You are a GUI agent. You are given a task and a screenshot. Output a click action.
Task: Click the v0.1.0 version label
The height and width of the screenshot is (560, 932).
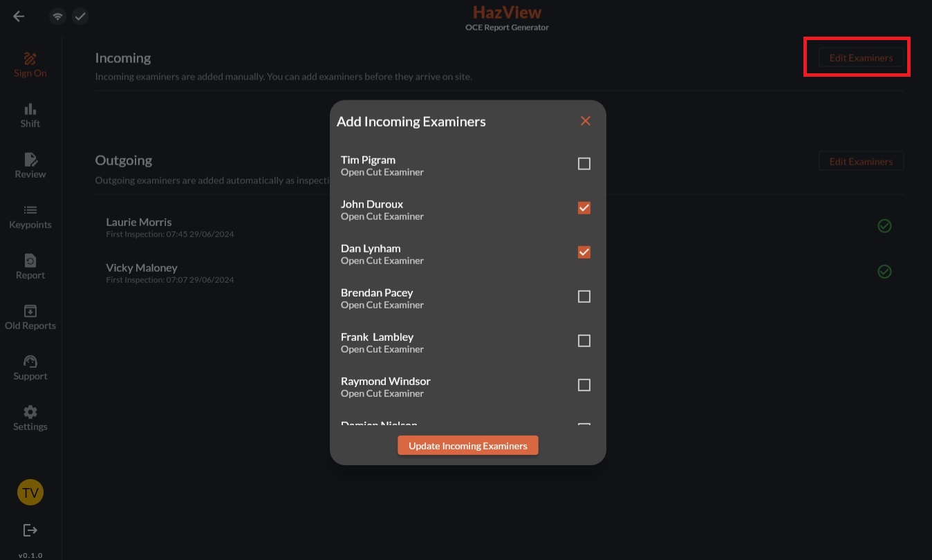point(30,555)
